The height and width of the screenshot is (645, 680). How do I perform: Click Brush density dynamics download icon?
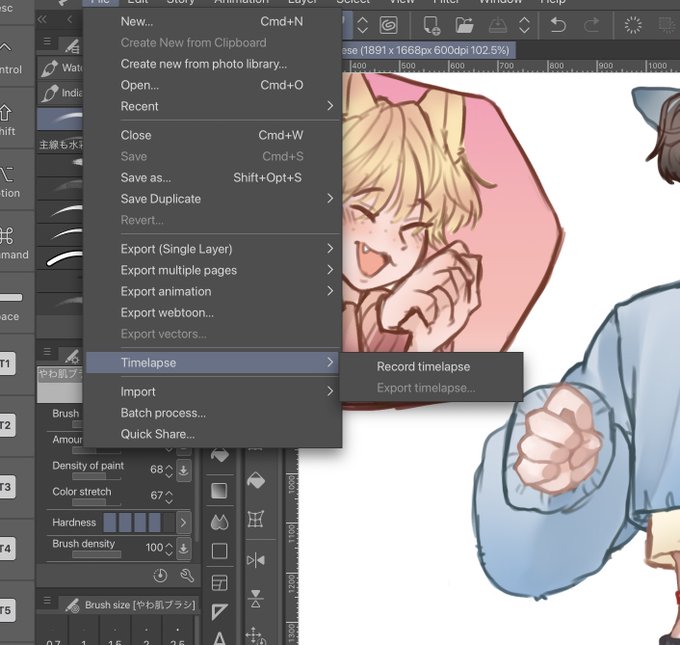[183, 548]
